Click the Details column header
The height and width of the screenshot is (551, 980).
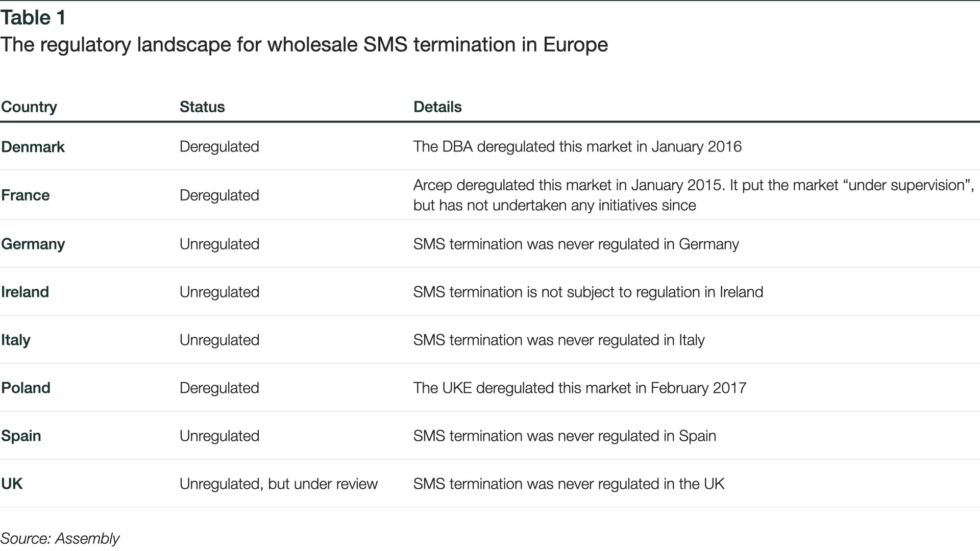pos(437,107)
